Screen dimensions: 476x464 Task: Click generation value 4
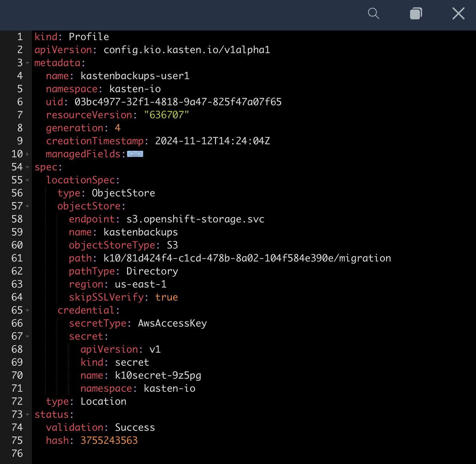[x=117, y=128]
